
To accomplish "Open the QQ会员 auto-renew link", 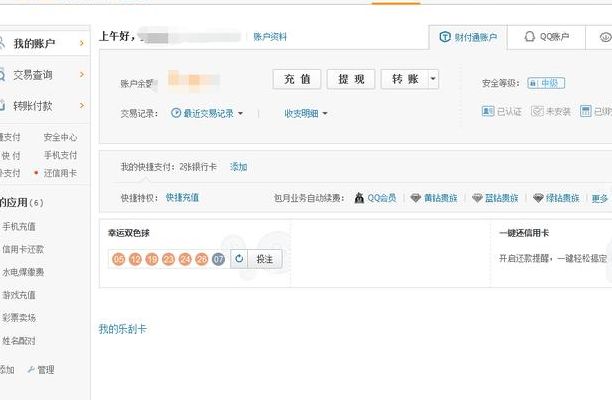I will pyautogui.click(x=382, y=198).
